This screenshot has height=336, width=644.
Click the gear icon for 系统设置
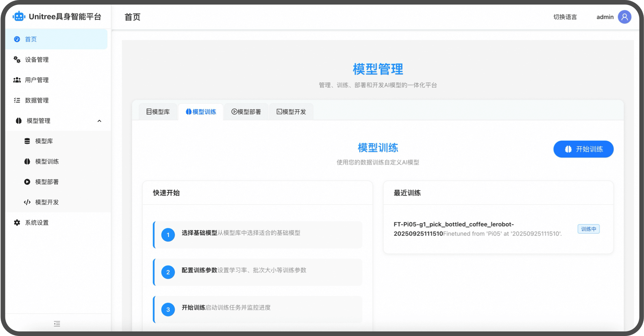[x=17, y=222]
